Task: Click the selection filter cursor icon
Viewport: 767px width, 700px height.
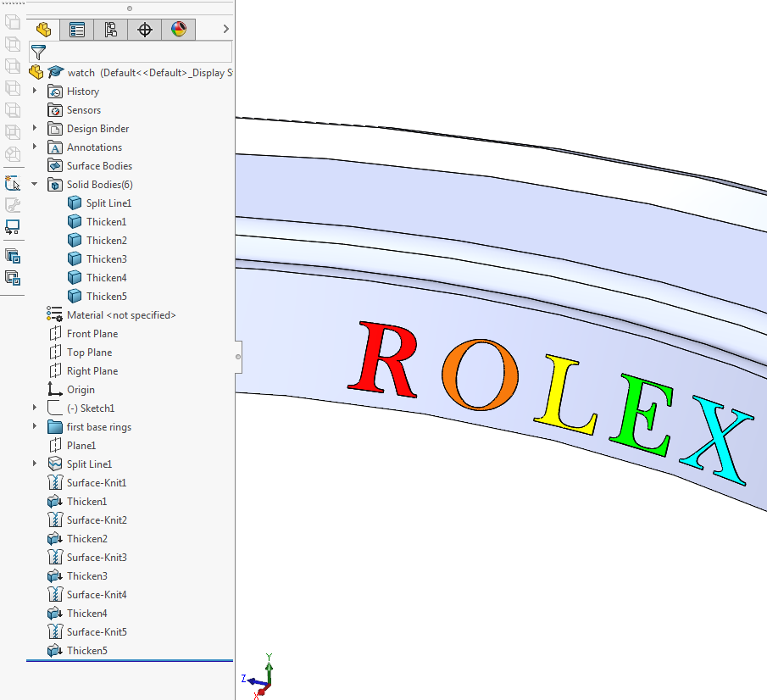Action: (12, 182)
